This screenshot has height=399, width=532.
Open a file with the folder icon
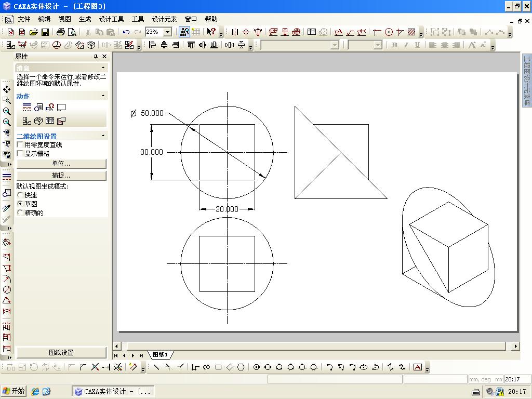pos(33,32)
